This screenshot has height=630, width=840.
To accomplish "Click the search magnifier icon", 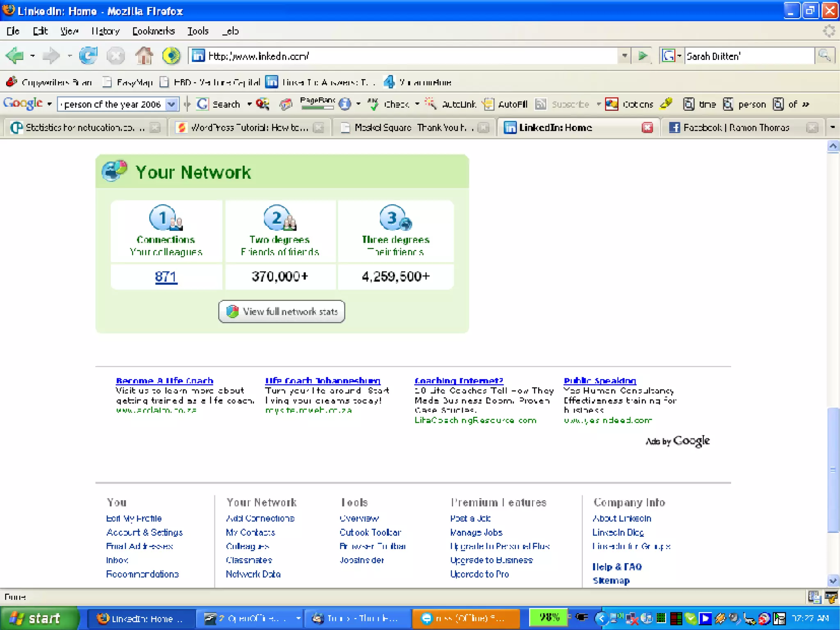I will tap(824, 55).
